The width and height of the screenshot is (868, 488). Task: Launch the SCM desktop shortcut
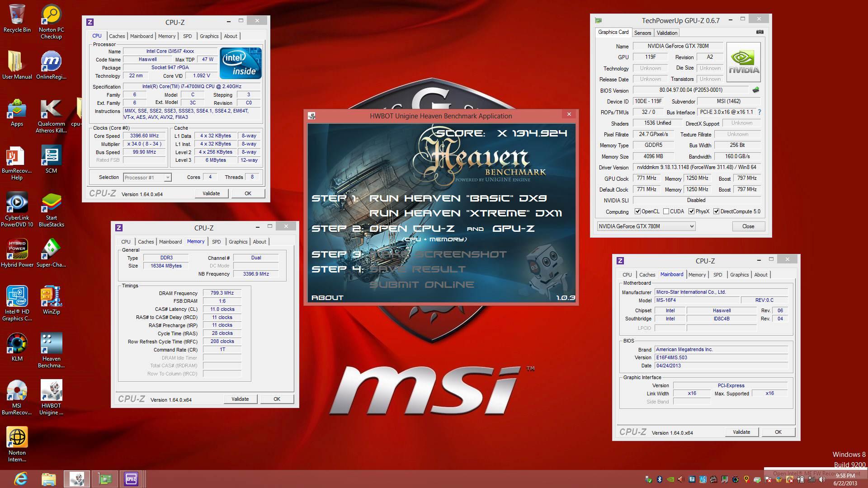51,159
